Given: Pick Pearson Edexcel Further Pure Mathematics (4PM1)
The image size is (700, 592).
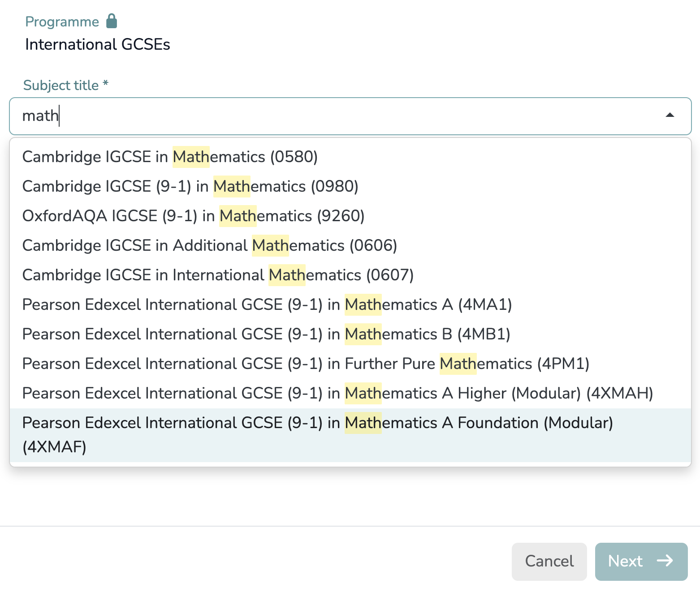Looking at the screenshot, I should tap(350, 364).
